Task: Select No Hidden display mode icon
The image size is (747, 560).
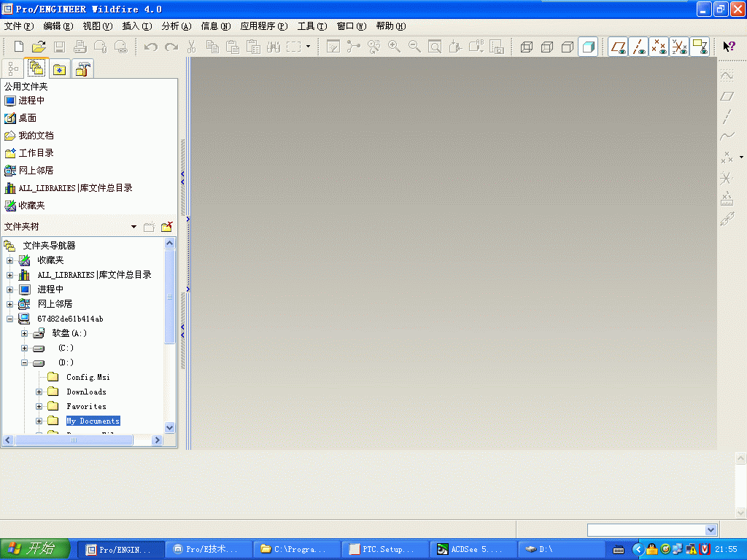Action: point(568,46)
